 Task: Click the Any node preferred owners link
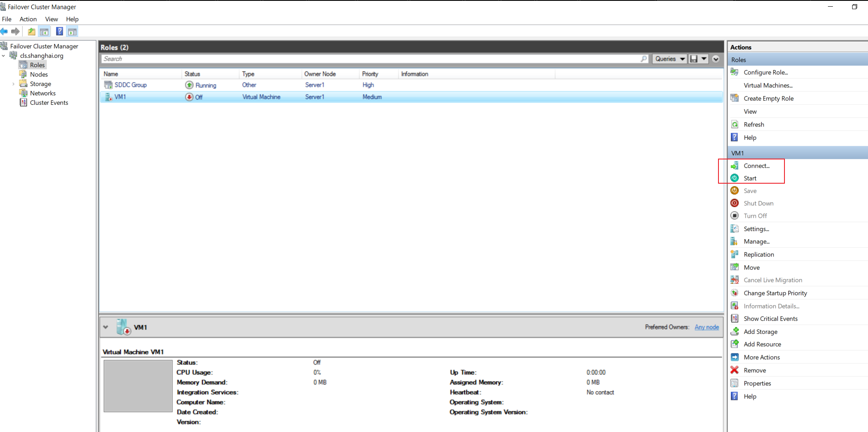click(x=707, y=327)
